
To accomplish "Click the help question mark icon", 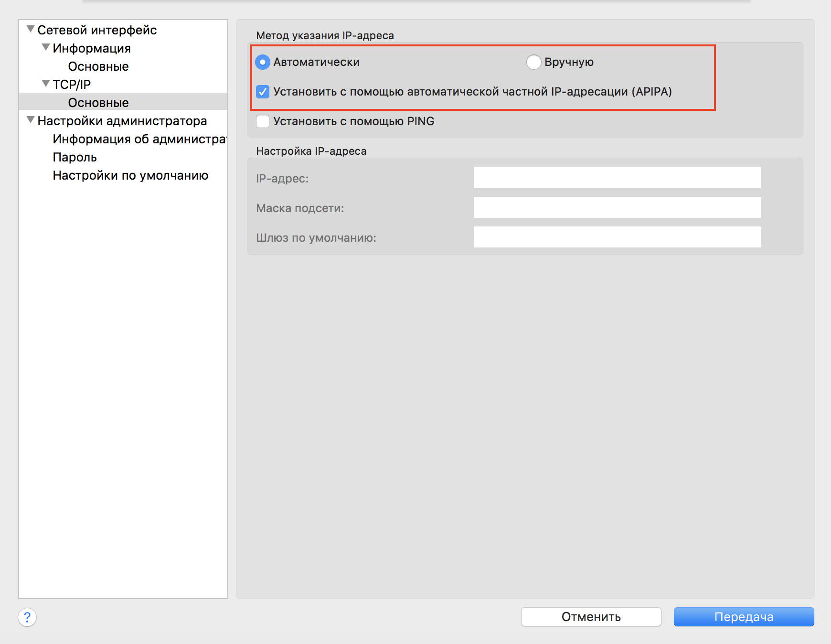I will coord(27,617).
